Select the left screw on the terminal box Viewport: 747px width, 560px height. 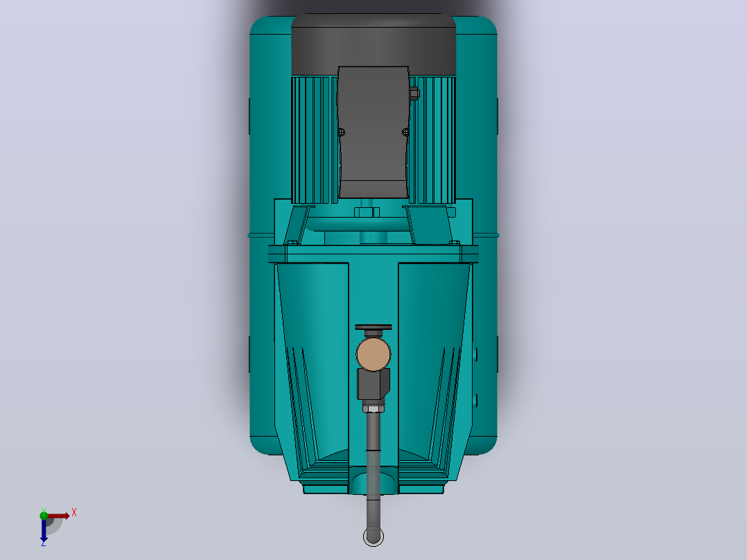(x=341, y=132)
